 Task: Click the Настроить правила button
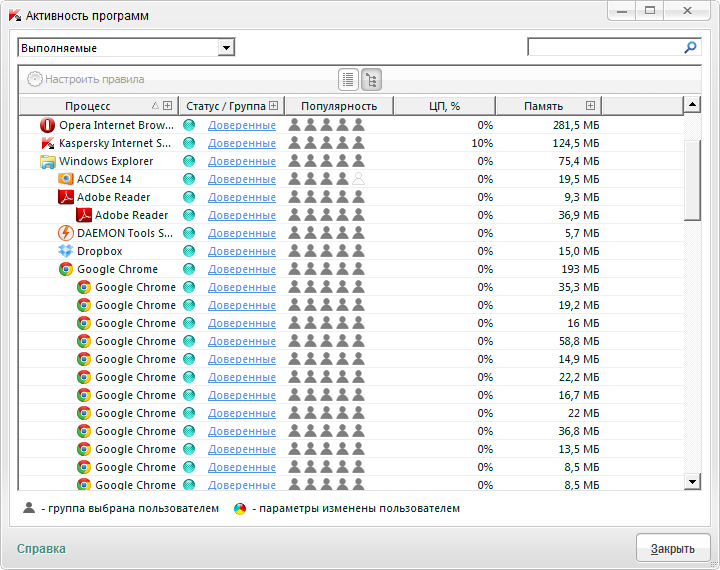point(85,79)
